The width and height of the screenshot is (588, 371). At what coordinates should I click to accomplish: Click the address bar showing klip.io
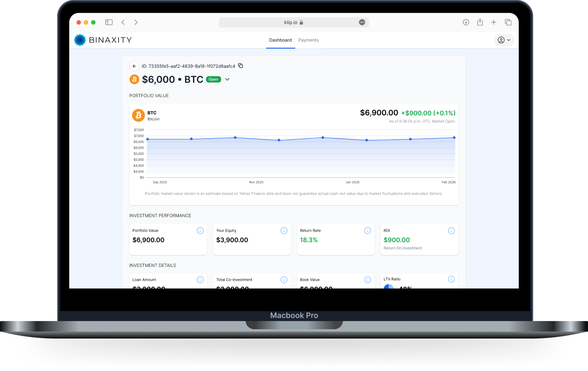point(294,22)
